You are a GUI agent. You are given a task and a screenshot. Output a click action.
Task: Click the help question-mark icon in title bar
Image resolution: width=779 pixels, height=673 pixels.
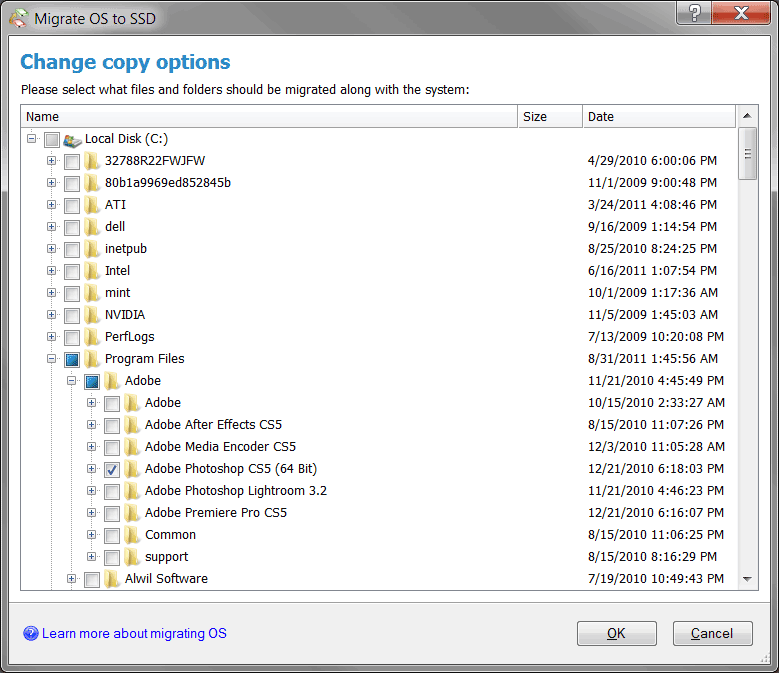click(694, 12)
